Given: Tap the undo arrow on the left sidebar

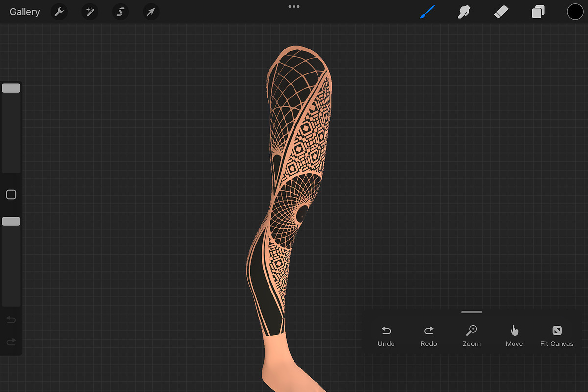Looking at the screenshot, I should [11, 319].
